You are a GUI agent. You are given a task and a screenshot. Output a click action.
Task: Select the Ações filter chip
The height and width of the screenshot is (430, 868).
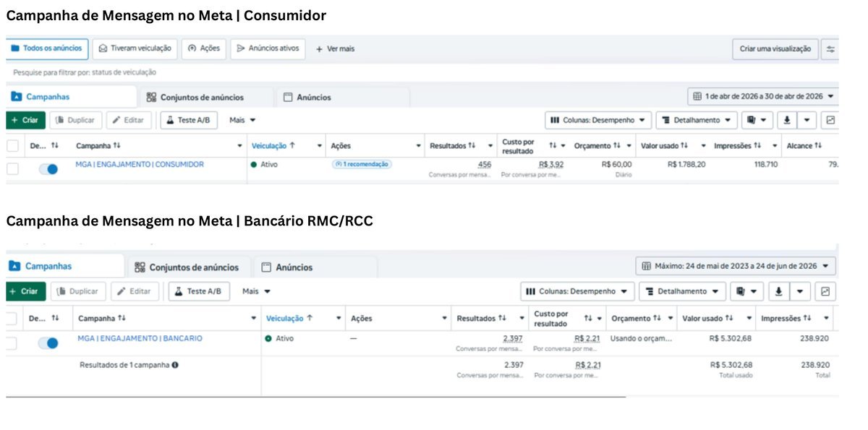(203, 48)
